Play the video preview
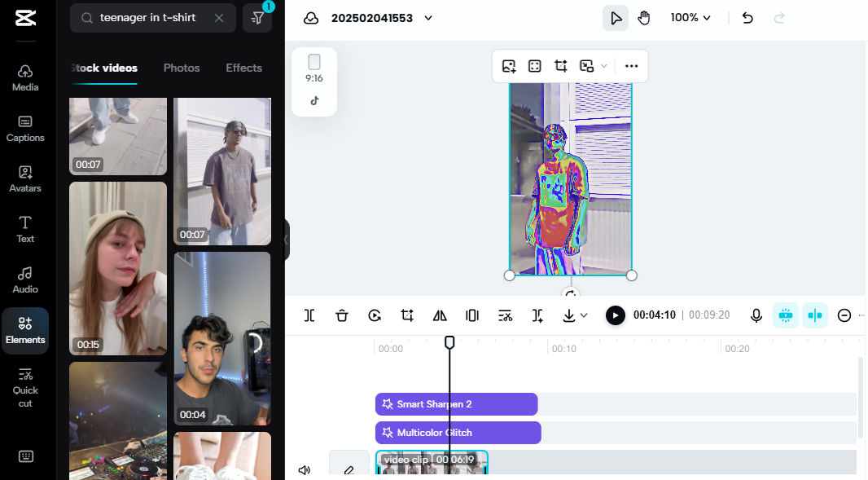The width and height of the screenshot is (868, 480). pos(615,315)
